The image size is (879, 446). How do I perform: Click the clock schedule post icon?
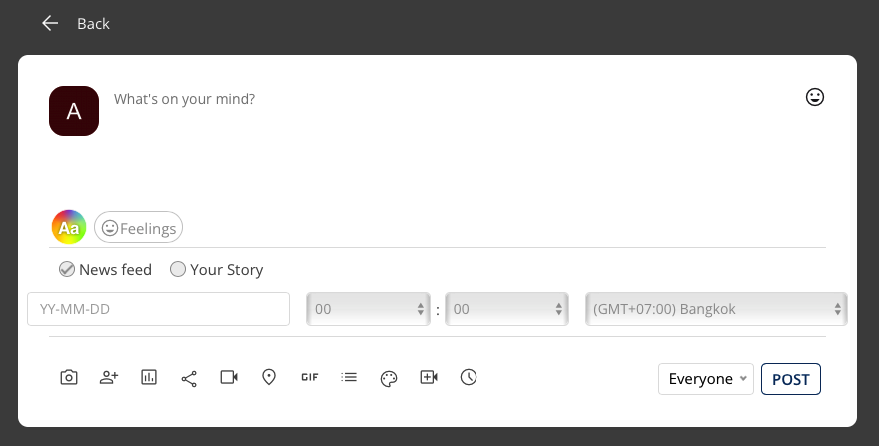[x=469, y=377]
